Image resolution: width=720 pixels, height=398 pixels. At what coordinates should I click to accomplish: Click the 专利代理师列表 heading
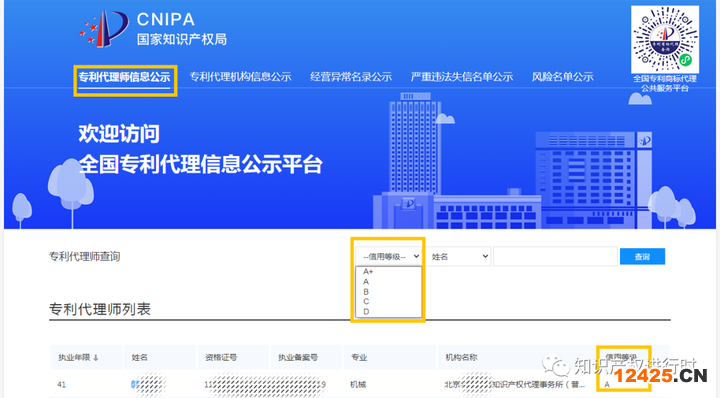pos(100,309)
